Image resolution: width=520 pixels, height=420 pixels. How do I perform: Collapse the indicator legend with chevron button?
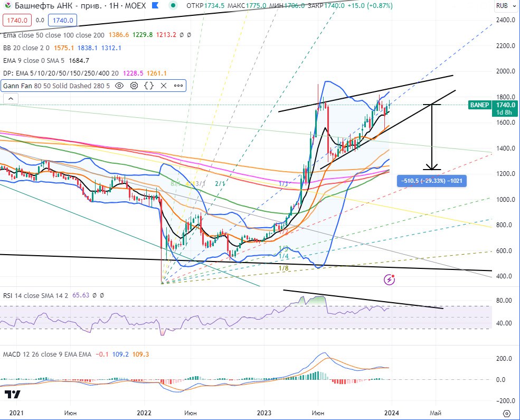click(11, 99)
